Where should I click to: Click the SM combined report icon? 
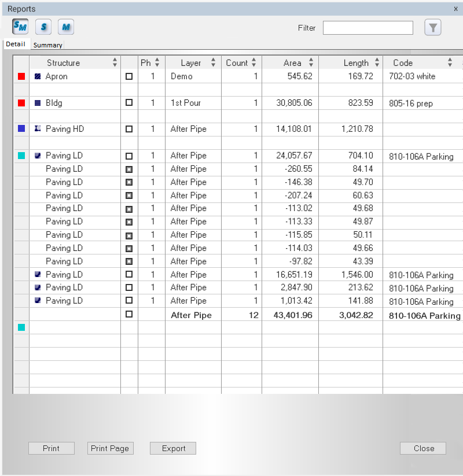20,27
